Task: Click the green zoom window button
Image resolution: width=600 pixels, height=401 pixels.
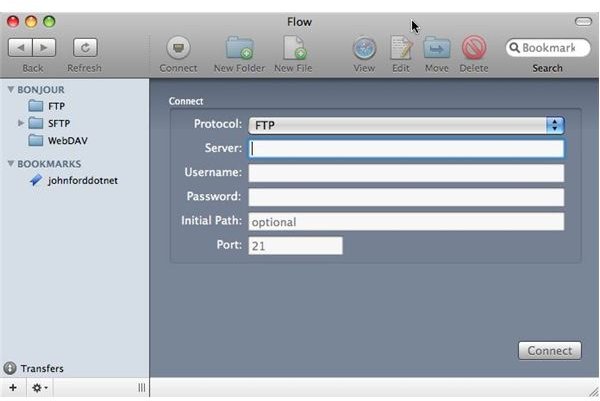Action: coord(49,21)
